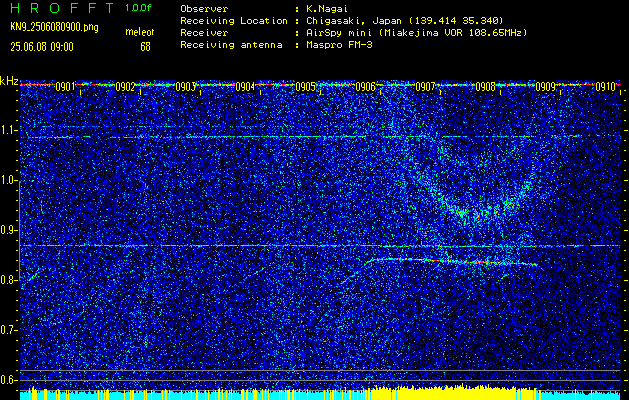Click file name KN9_2506080900.png
629x400 pixels.
click(x=54, y=27)
